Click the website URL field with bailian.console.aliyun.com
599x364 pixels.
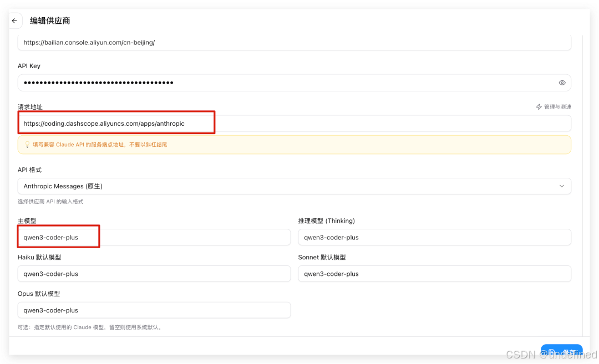coord(294,42)
